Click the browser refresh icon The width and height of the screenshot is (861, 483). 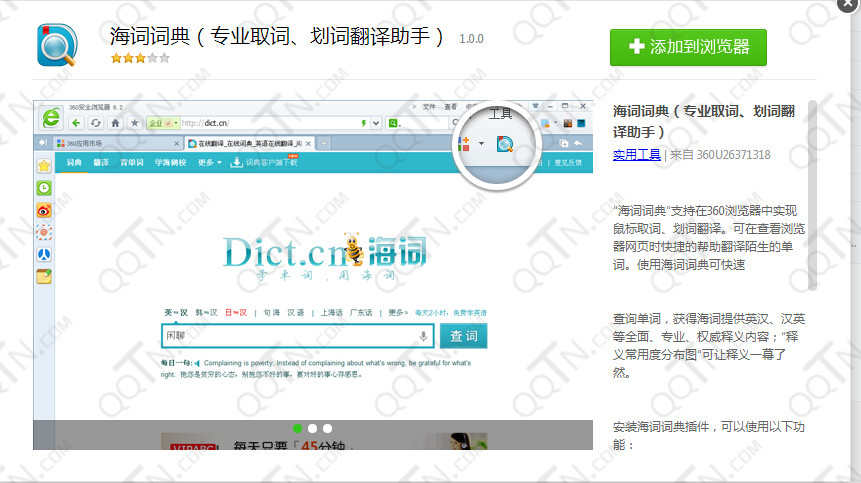click(96, 123)
